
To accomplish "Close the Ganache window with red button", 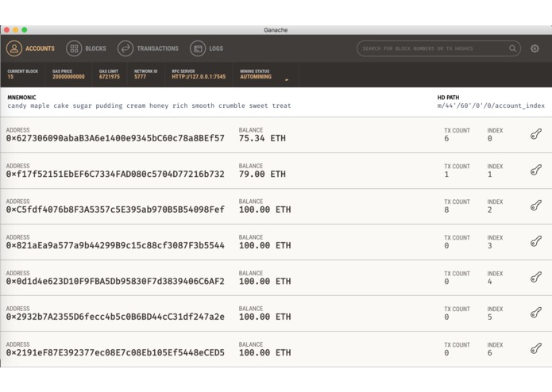I will click(x=6, y=30).
